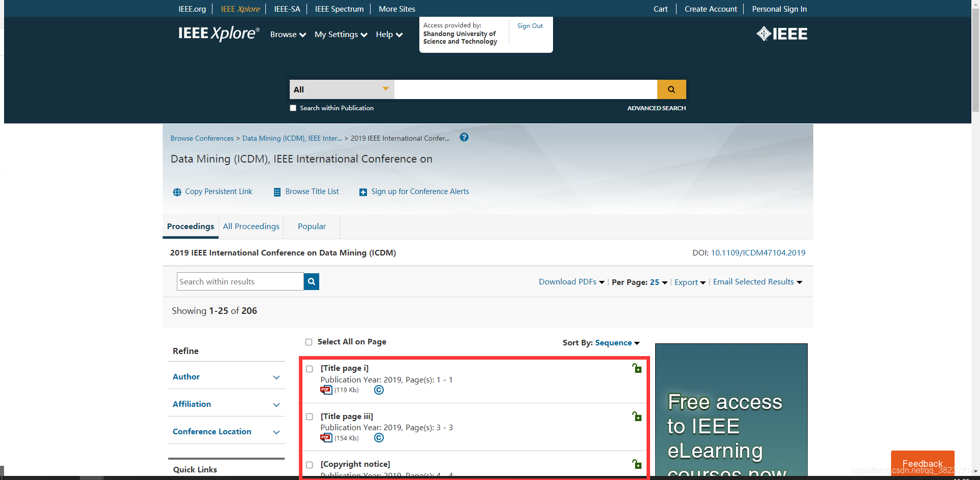Open the Cart link
Screen dimensions: 980x480
pos(660,9)
